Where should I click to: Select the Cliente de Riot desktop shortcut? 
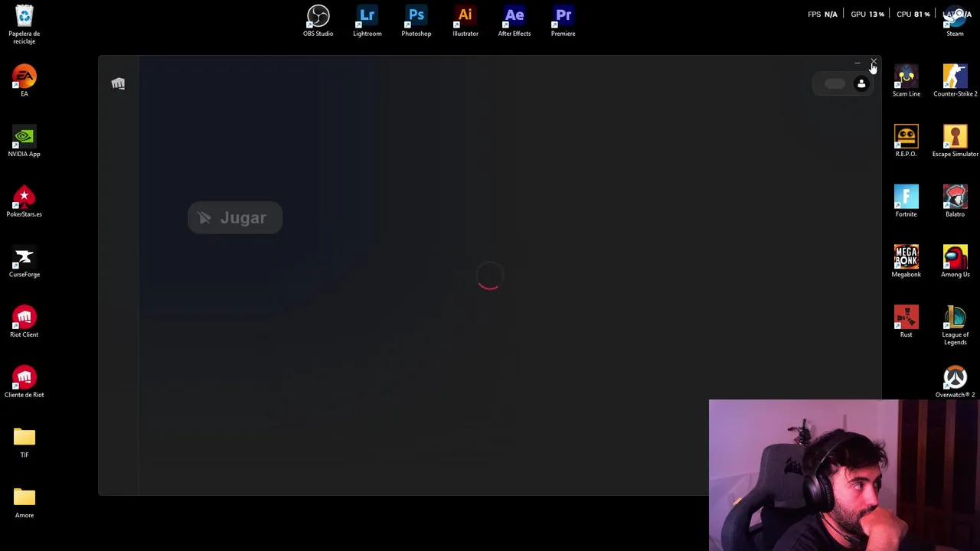click(24, 382)
